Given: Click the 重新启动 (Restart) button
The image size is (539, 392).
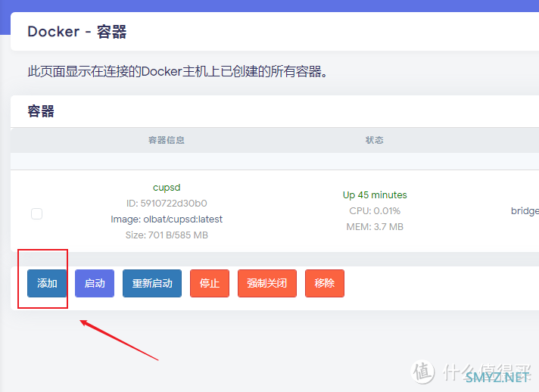Looking at the screenshot, I should click(152, 284).
